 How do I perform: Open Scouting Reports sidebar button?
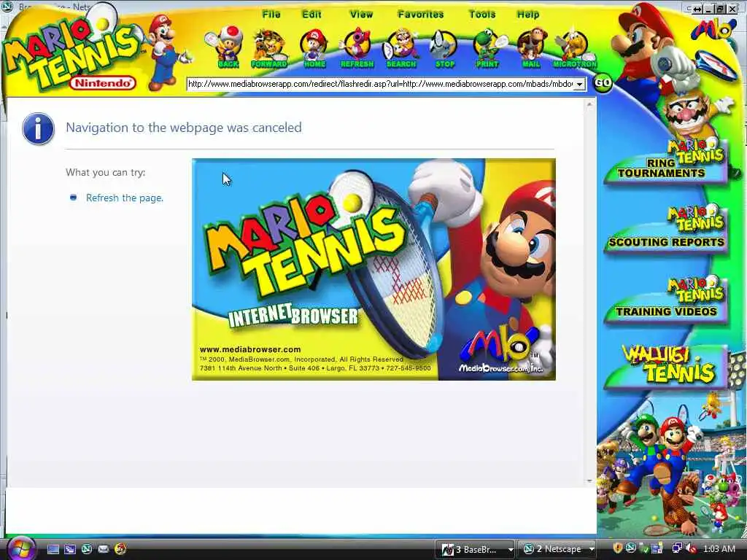click(x=665, y=231)
